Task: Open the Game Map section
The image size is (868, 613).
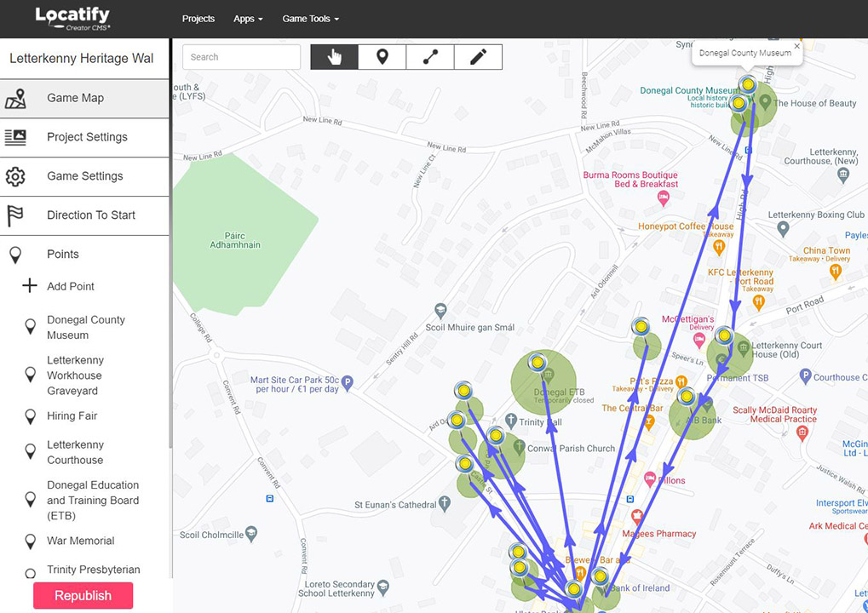Action: (84, 99)
